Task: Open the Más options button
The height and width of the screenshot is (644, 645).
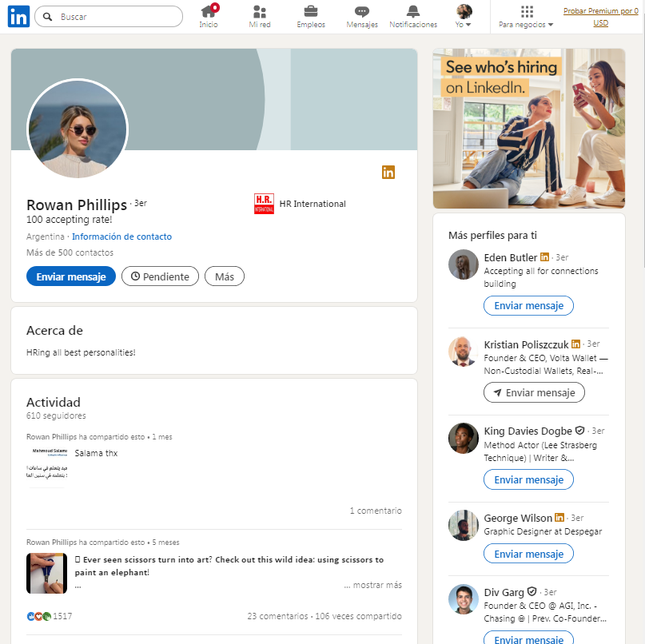Action: [x=225, y=276]
